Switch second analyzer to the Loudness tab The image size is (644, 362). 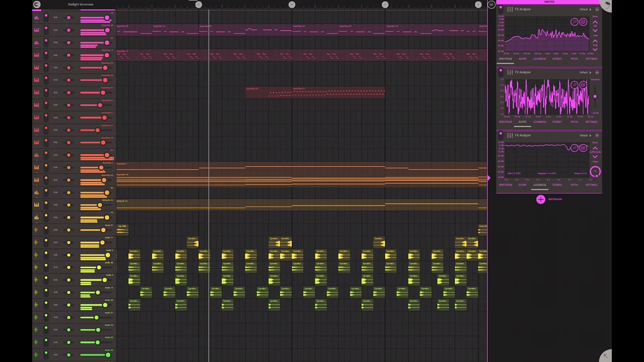point(539,122)
